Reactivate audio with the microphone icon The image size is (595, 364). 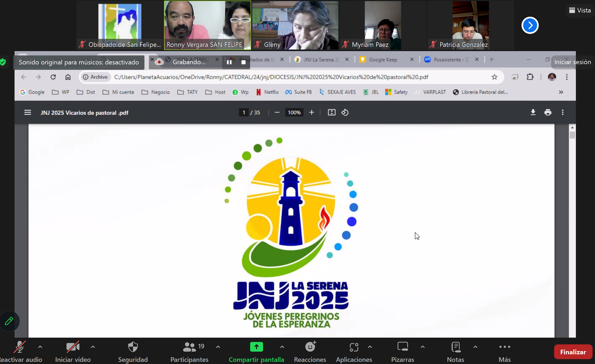click(x=20, y=347)
